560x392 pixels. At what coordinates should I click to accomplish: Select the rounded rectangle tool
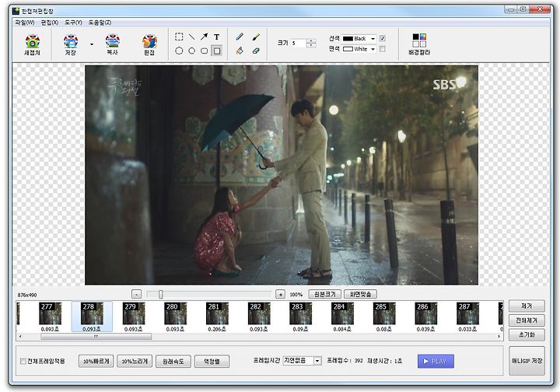coord(204,51)
